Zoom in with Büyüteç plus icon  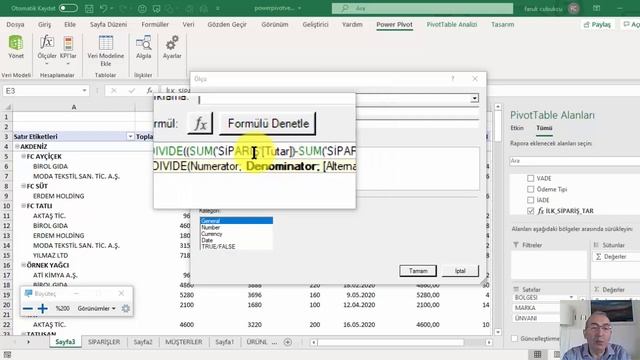42,309
